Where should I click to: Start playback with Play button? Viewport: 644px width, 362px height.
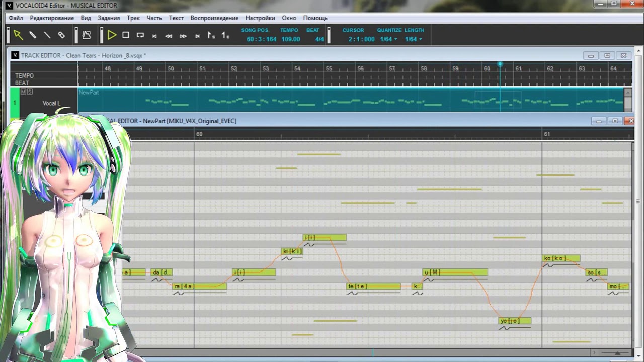pos(112,35)
